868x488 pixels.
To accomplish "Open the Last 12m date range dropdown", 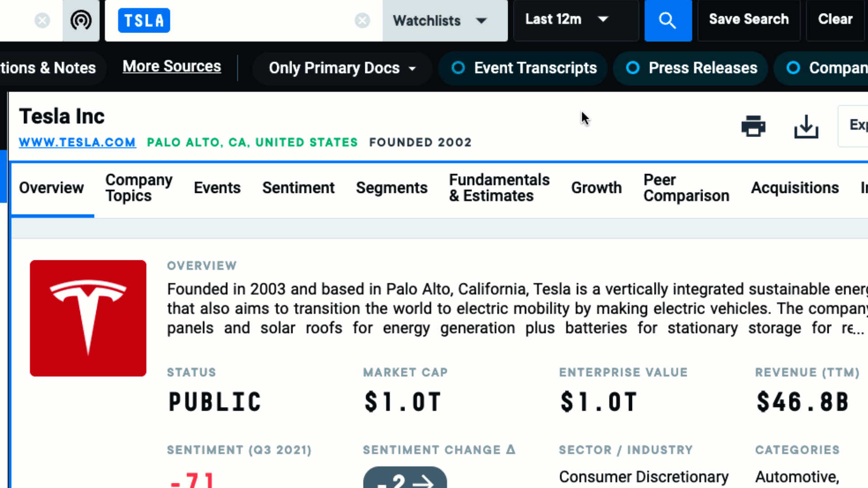I will pos(576,20).
